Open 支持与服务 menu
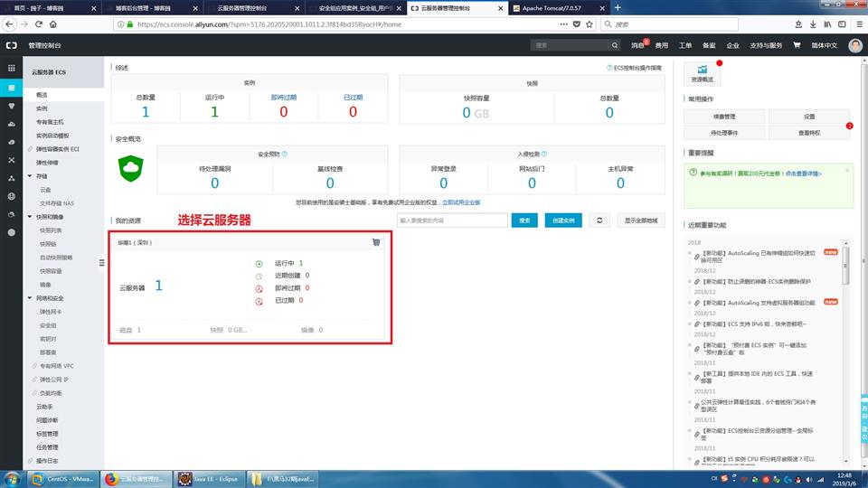868x488 pixels. pyautogui.click(x=766, y=45)
